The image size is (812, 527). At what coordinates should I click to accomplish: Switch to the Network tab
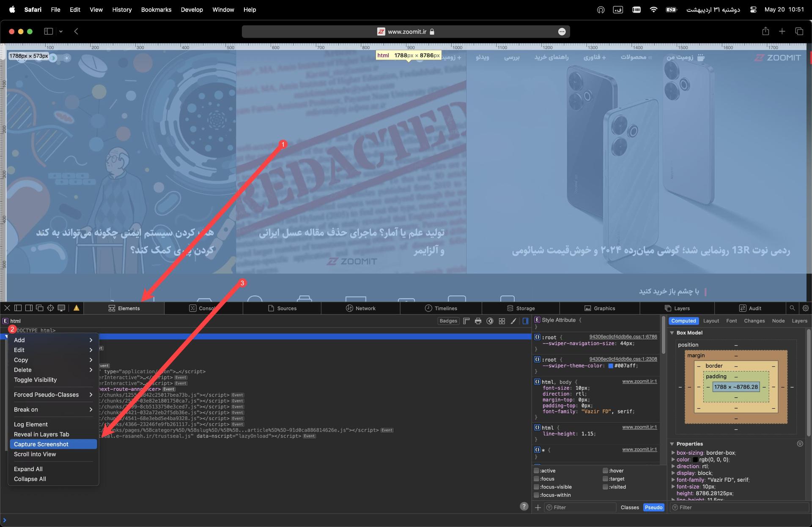click(x=361, y=308)
